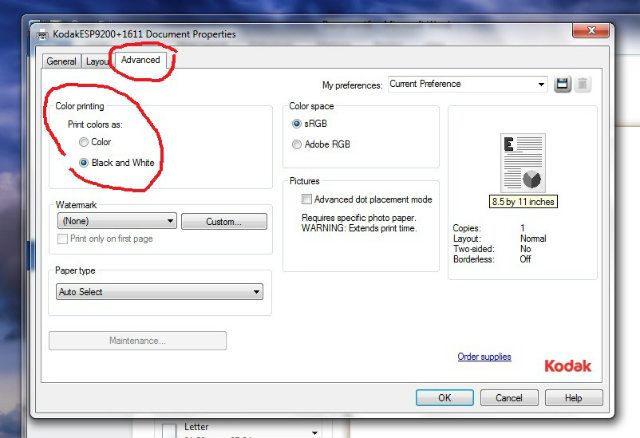Toggle Print only on first page
640x438 pixels.
click(62, 239)
